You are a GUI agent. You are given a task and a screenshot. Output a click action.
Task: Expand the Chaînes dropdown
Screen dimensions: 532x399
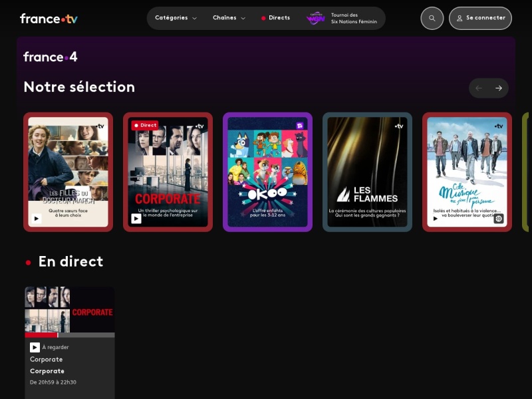229,18
